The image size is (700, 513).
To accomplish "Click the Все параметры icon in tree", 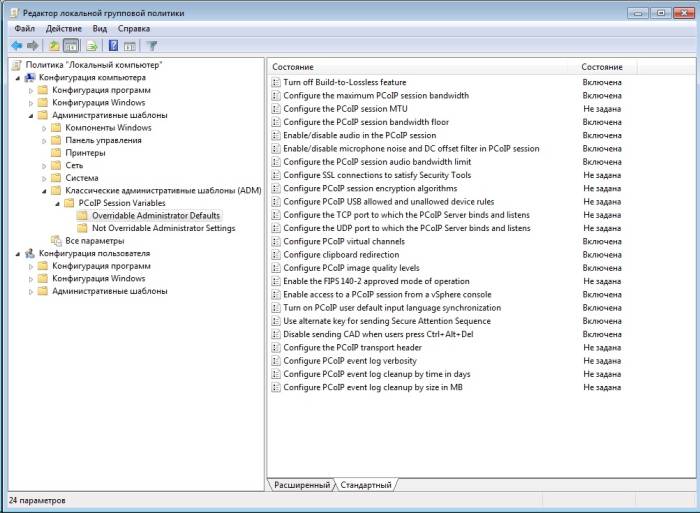I will [56, 241].
